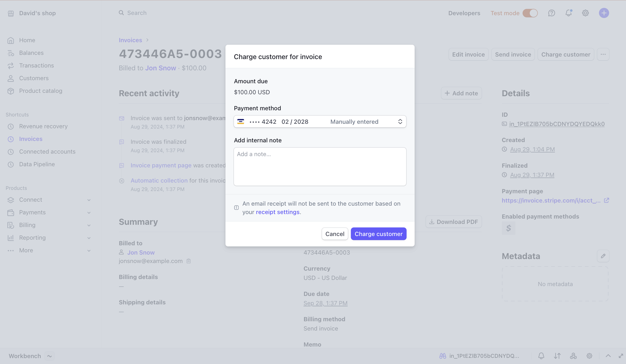Click the edit metadata pencil icon
The image size is (626, 364).
click(603, 256)
